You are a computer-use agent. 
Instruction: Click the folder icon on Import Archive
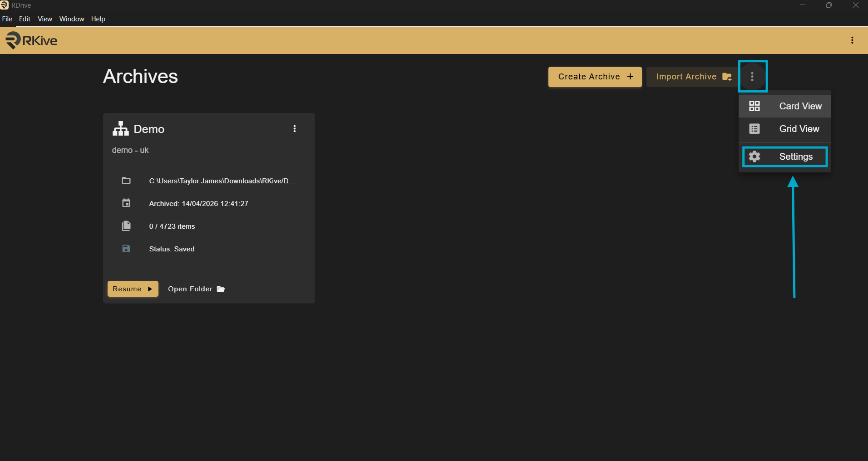pyautogui.click(x=727, y=77)
